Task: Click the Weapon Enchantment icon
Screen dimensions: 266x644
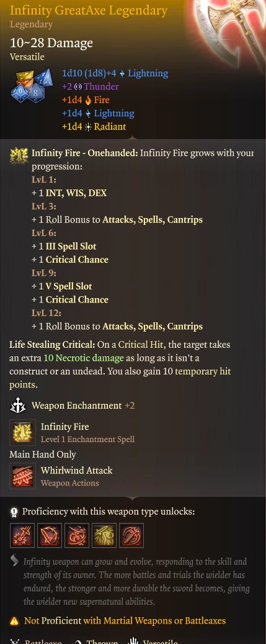Action: click(18, 406)
